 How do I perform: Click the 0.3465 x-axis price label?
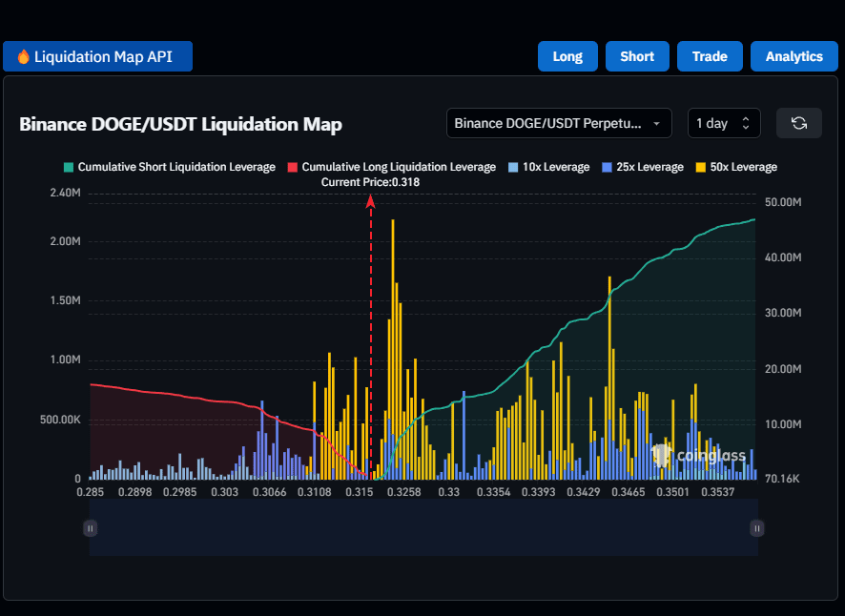point(629,492)
